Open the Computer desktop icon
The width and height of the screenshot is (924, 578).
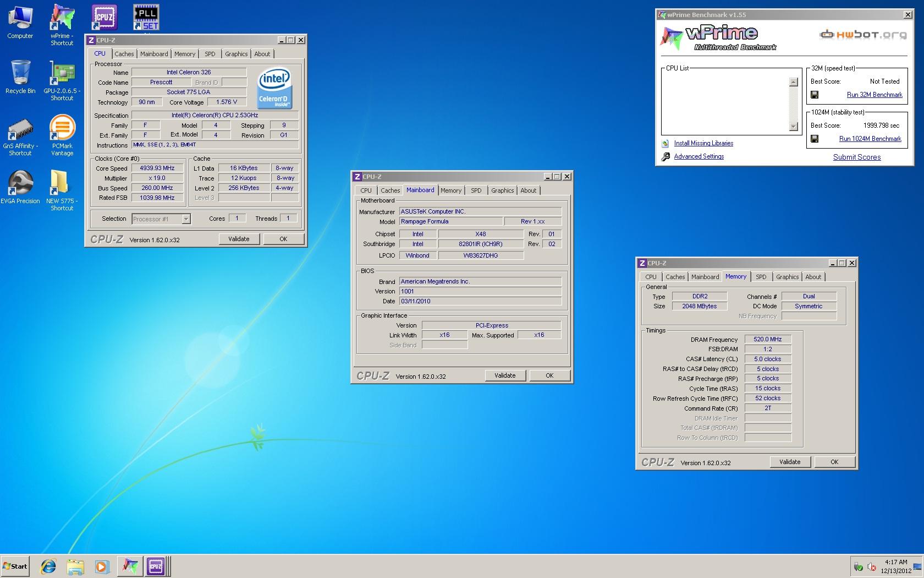20,22
